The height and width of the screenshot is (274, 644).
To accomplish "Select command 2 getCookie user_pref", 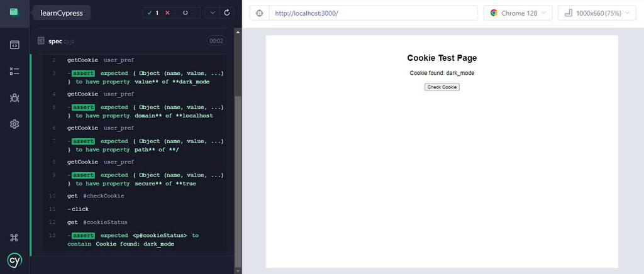I will coord(135,60).
